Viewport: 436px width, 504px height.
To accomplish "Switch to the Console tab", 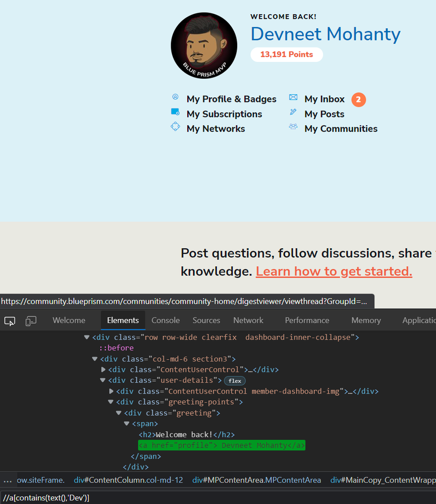I will 166,320.
